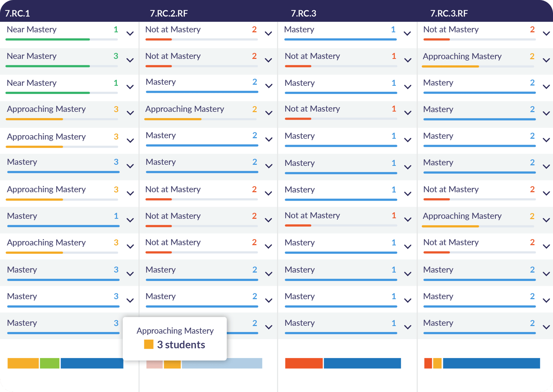Click score 1 on first Near Mastery row
The height and width of the screenshot is (392, 553).
pos(116,29)
